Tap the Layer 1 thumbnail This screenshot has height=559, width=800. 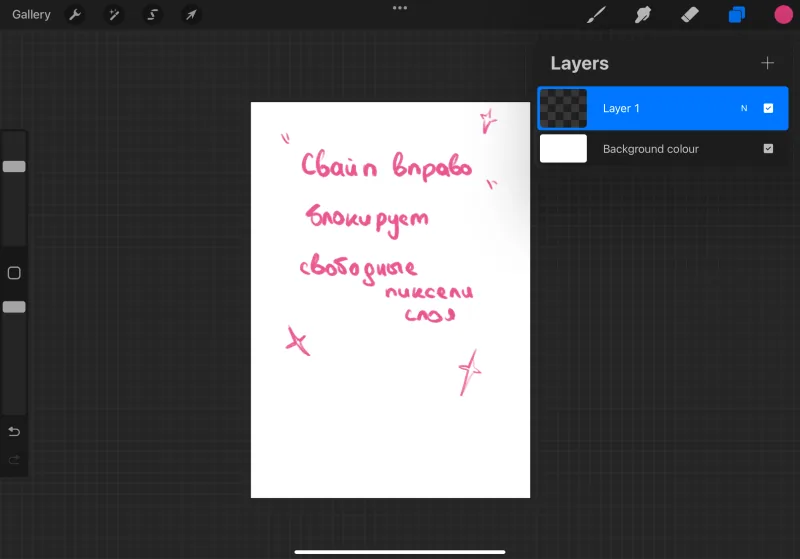pos(563,108)
